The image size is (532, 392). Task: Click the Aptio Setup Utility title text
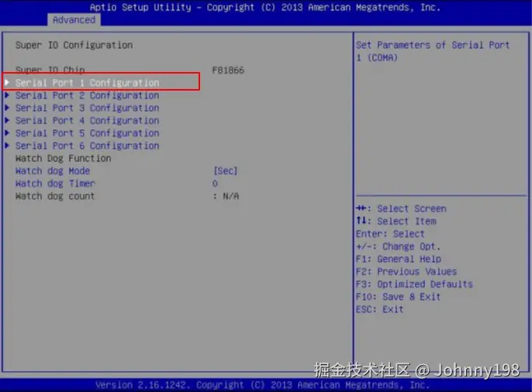click(265, 7)
